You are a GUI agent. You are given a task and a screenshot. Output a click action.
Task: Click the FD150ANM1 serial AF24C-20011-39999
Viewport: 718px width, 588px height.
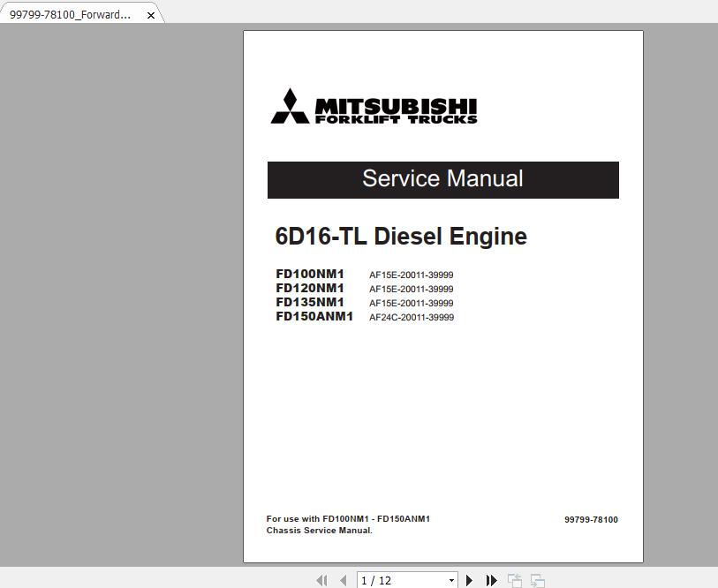tap(412, 317)
